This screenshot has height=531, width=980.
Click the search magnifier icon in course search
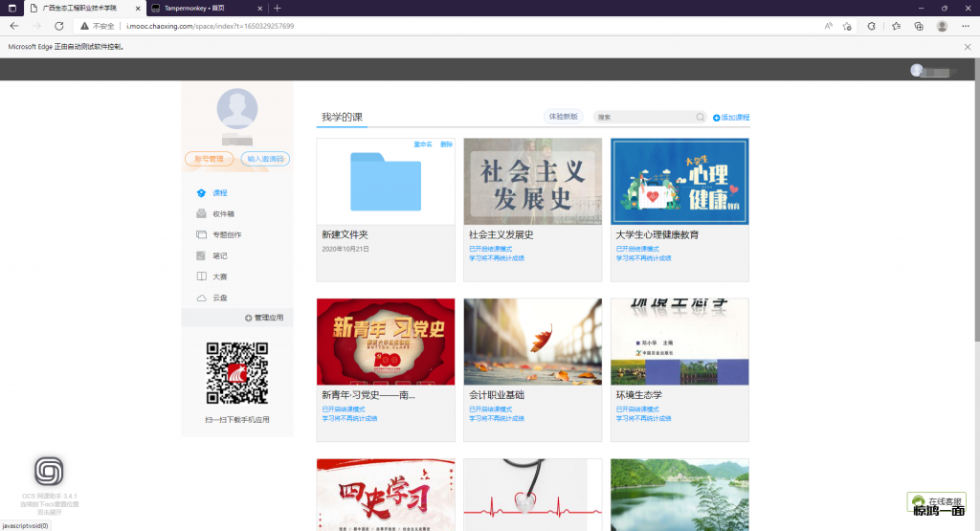[x=701, y=117]
